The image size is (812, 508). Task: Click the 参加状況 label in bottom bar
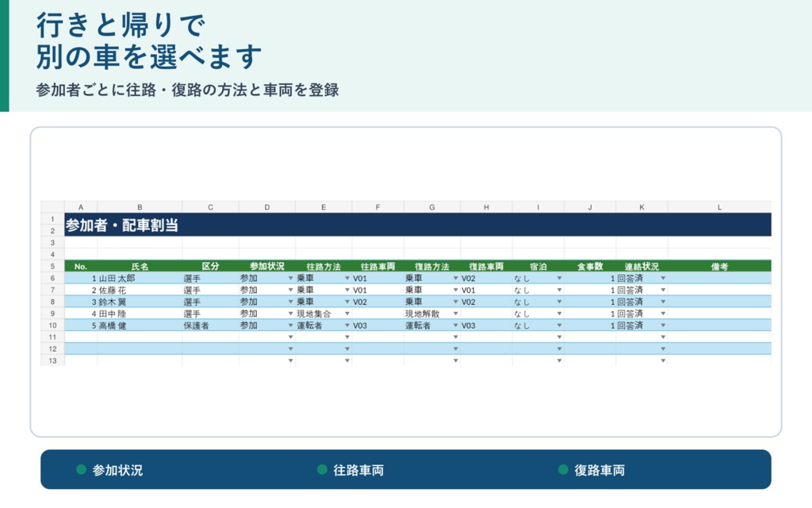117,470
